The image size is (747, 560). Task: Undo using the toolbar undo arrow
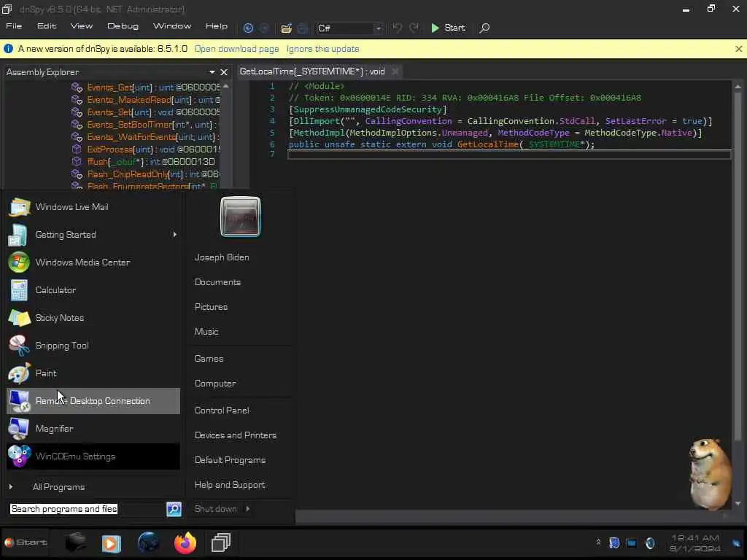[x=397, y=28]
